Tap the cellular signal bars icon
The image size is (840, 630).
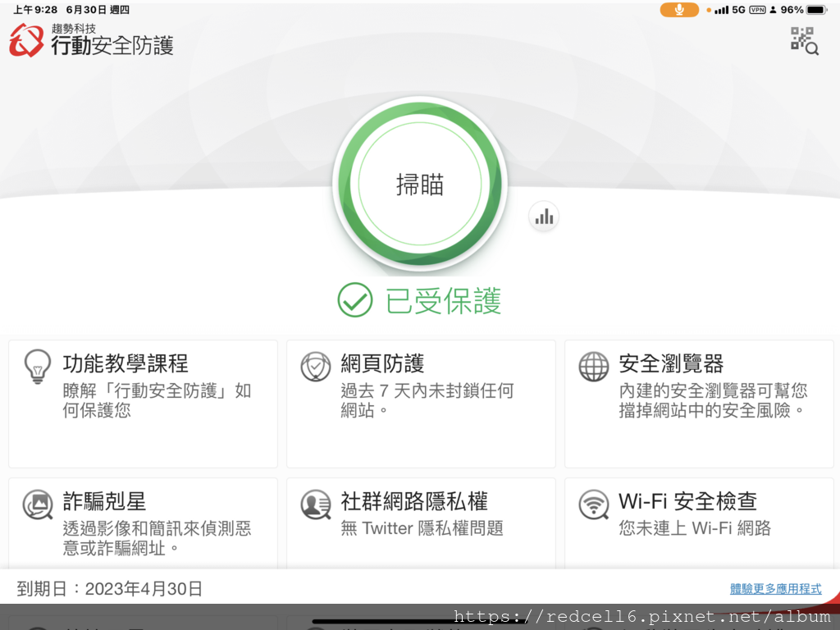point(722,10)
